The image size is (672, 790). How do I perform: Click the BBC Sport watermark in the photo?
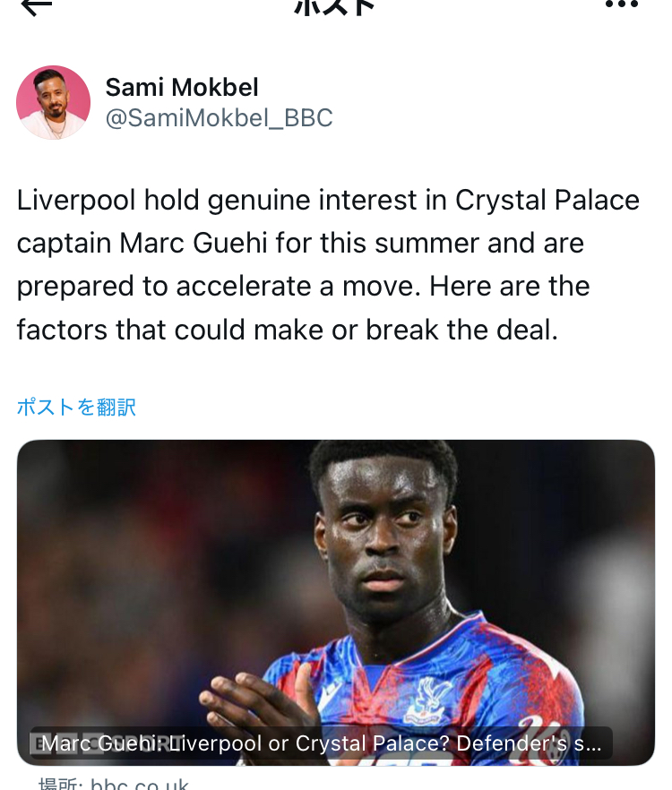point(106,743)
